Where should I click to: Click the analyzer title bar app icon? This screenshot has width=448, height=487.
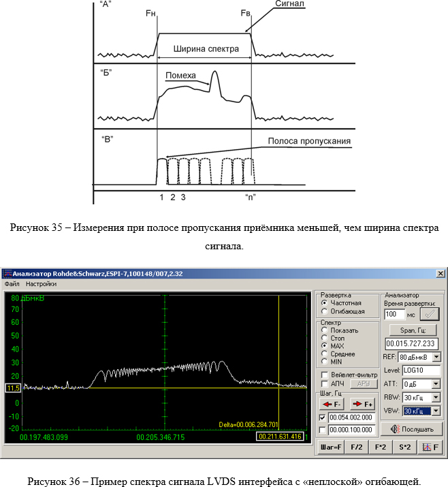coord(7,274)
